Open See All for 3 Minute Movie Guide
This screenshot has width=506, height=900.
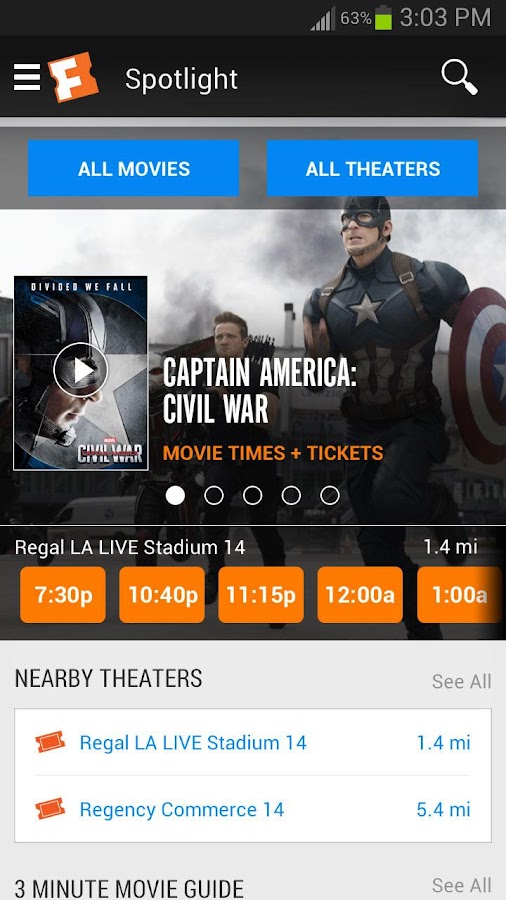tap(461, 885)
